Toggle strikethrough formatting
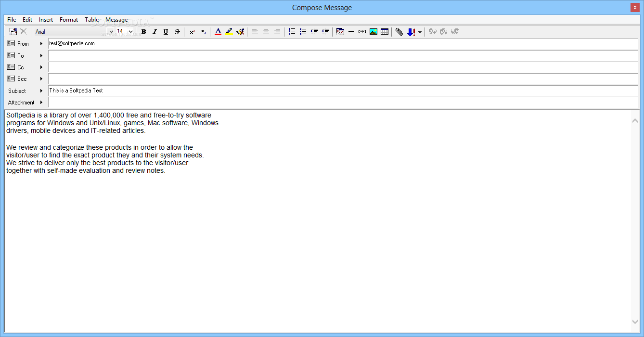 point(177,32)
